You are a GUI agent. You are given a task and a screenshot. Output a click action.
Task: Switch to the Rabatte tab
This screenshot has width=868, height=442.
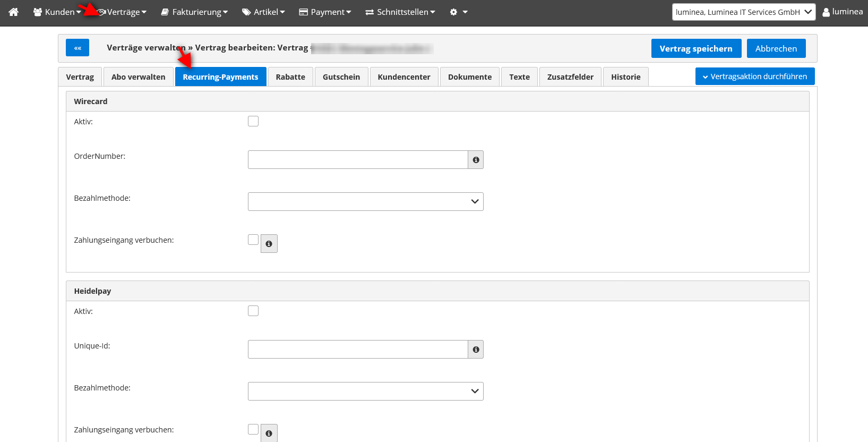click(x=290, y=77)
